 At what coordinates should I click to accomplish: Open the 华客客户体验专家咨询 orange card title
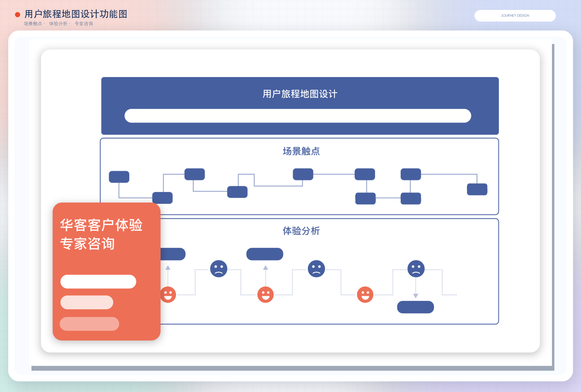101,234
